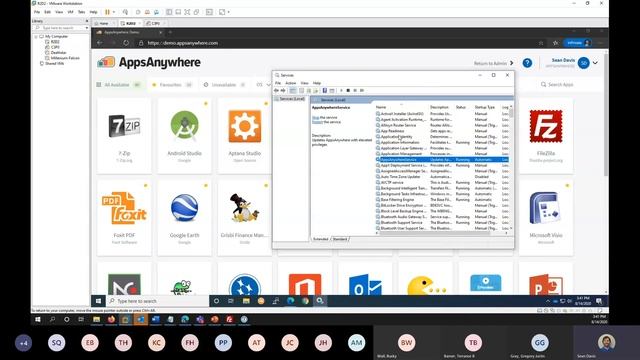Click the browser reload button
640x360 pixels.
pos(126,43)
